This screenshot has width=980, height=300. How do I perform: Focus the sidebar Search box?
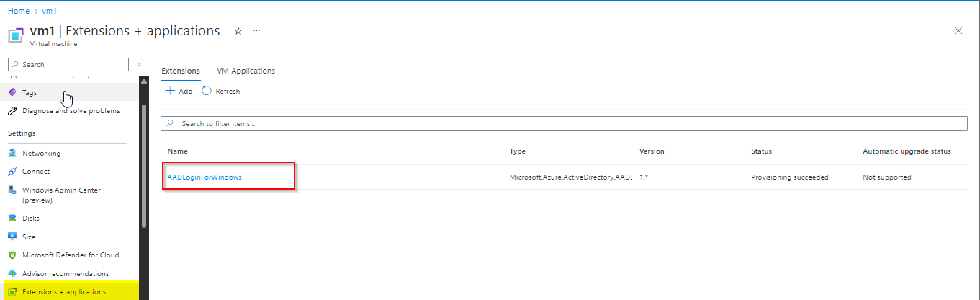pyautogui.click(x=68, y=64)
